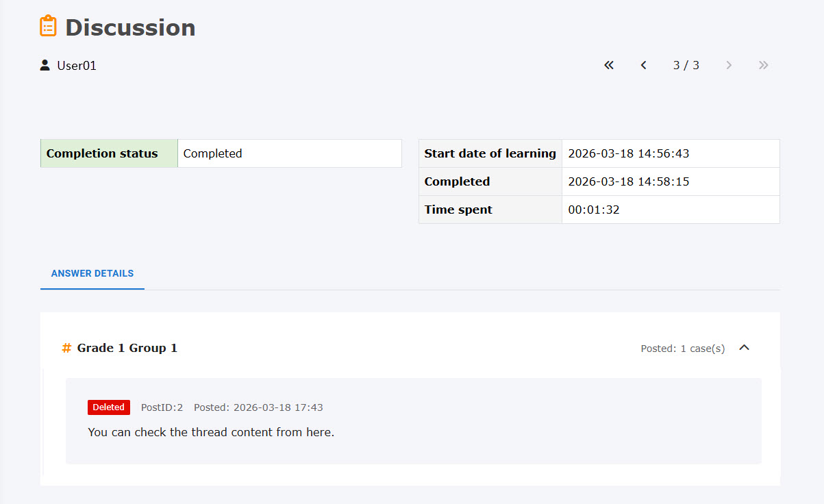Go to previous record arrow
The width and height of the screenshot is (824, 504).
[x=643, y=65]
